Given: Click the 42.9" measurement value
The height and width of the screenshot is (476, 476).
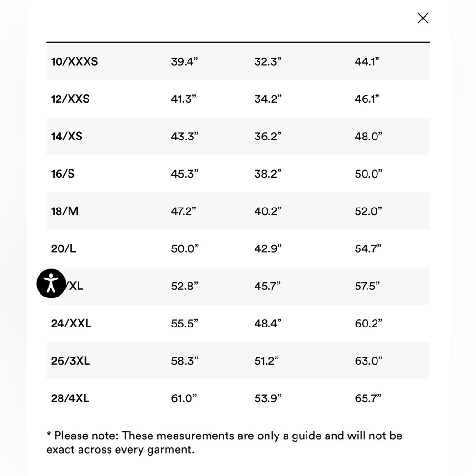Looking at the screenshot, I should tap(268, 248).
